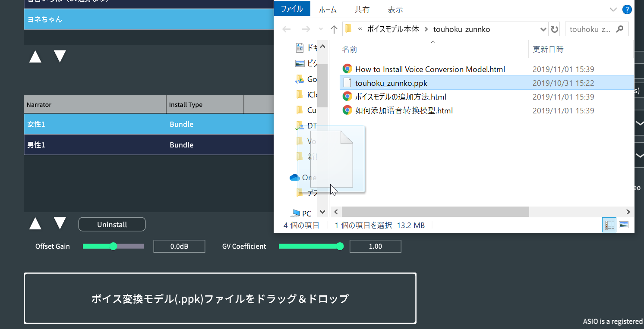Screen dimensions: 644x329
Task: Open Documents item in navigation pane
Action: tap(306, 47)
